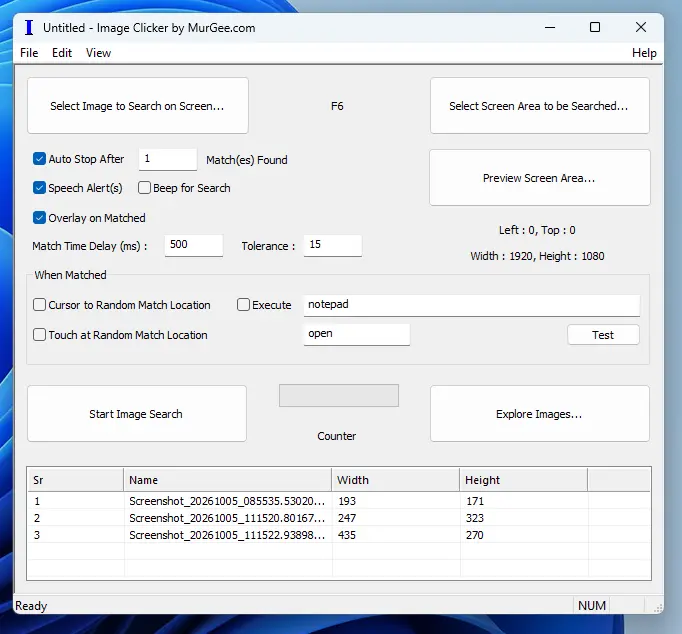This screenshot has width=682, height=634.
Task: Click height value 171
Action: pos(475,501)
